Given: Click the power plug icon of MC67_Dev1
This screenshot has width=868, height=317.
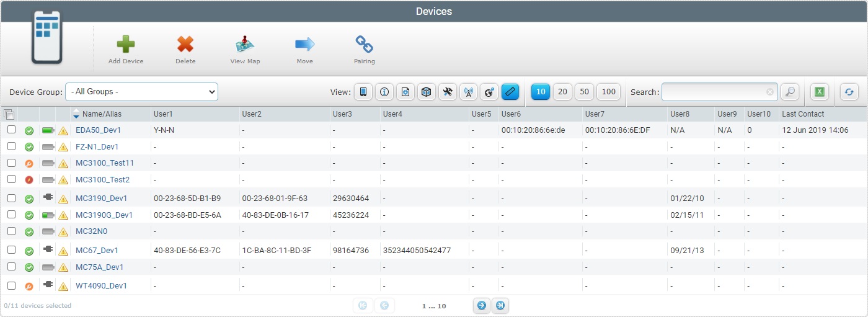Looking at the screenshot, I should coord(48,250).
